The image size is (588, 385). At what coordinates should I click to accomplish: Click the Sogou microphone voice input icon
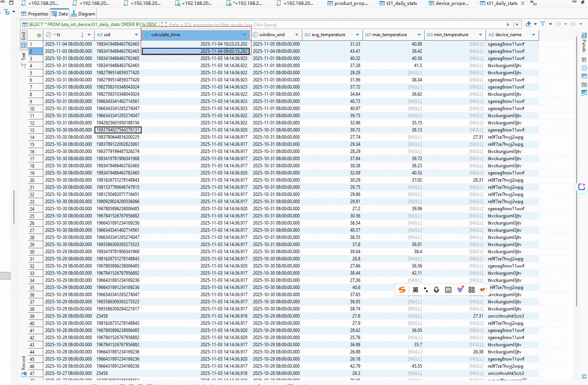(x=436, y=290)
